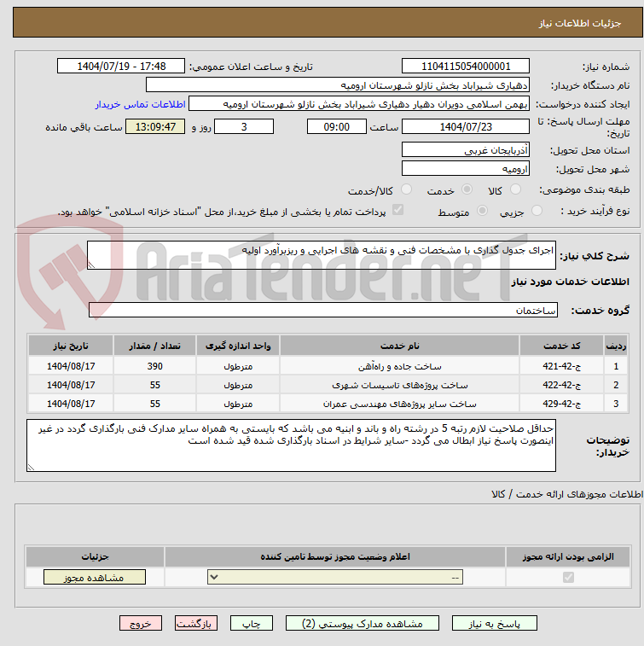This screenshot has height=646, width=644.
Task: Click the ردیف column header
Action: 616,346
